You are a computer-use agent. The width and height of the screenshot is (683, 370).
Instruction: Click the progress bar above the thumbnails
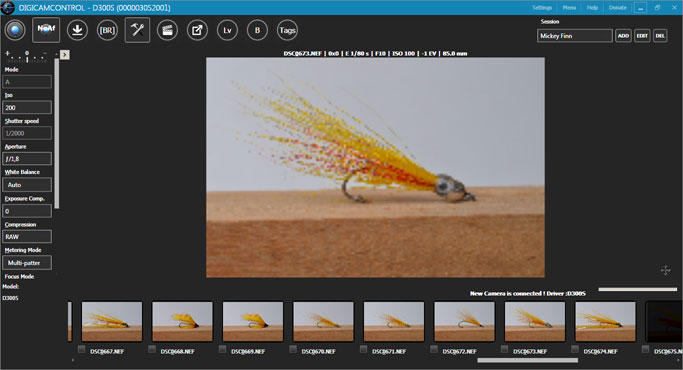coord(638,289)
